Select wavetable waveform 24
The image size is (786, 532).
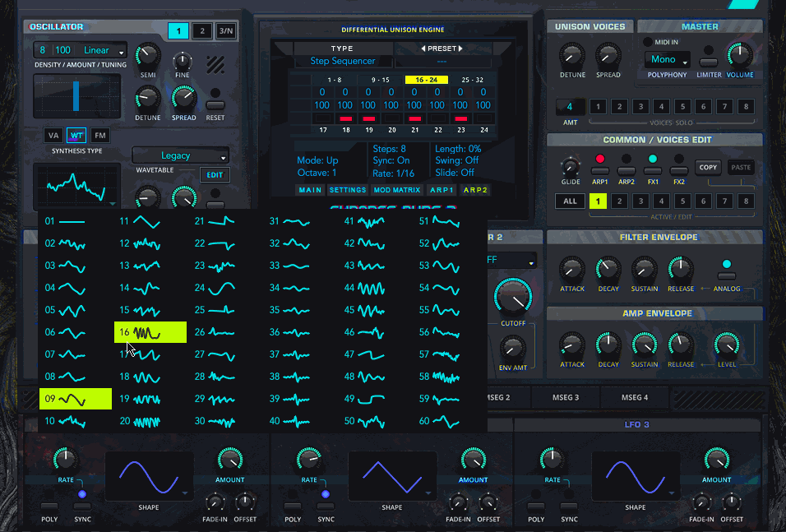(223, 288)
